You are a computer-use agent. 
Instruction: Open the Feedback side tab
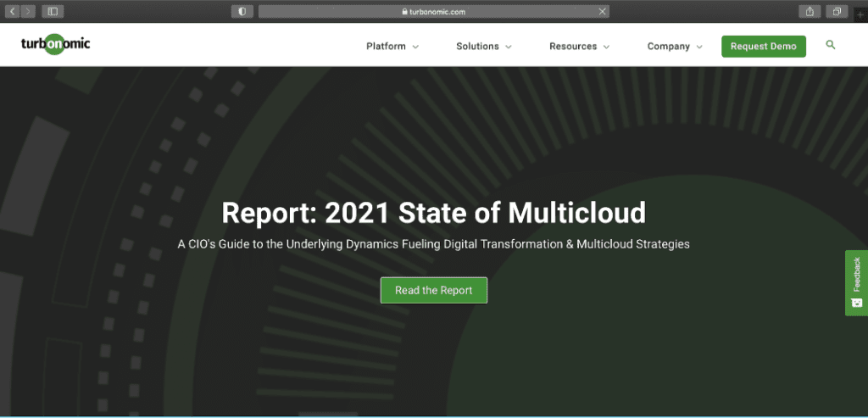pyautogui.click(x=856, y=282)
